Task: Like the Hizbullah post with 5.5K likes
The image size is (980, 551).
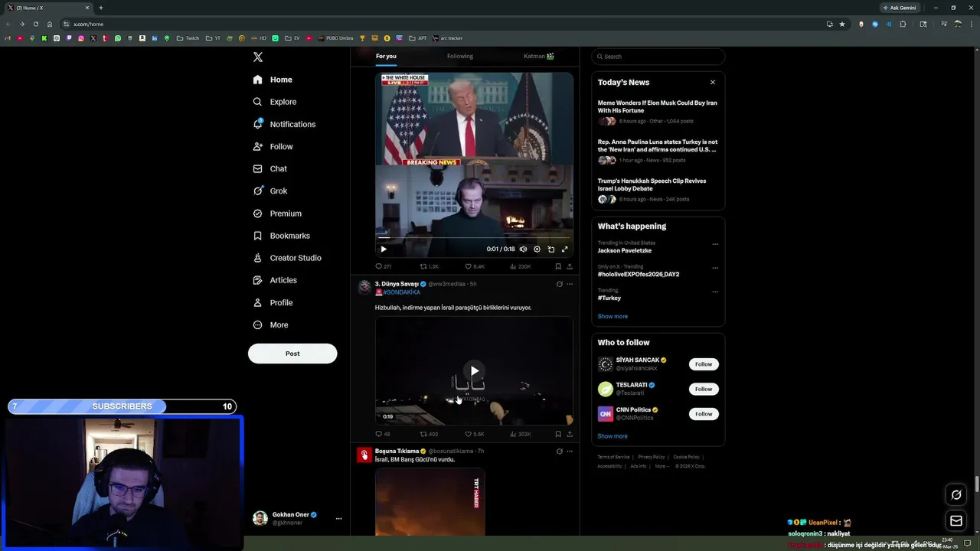Action: tap(475, 434)
